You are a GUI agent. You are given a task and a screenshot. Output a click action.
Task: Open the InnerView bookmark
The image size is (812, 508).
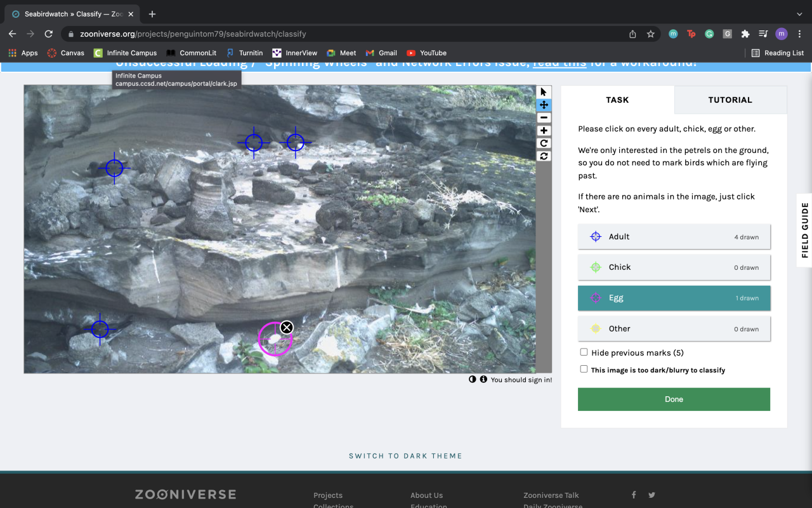295,53
